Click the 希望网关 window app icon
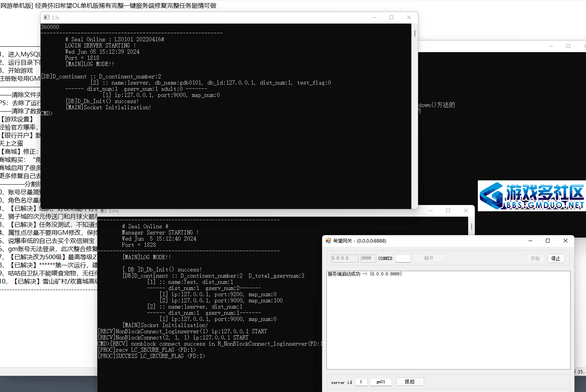The width and height of the screenshot is (586, 392). tap(328, 241)
